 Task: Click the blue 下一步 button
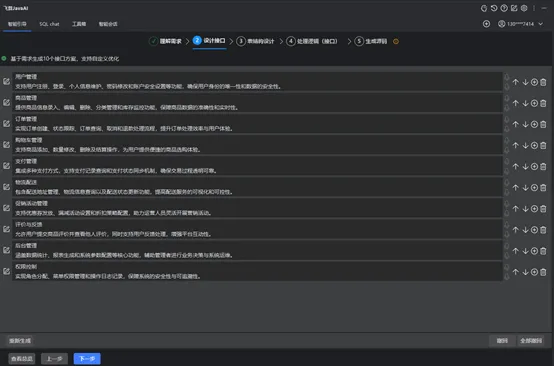(x=87, y=359)
